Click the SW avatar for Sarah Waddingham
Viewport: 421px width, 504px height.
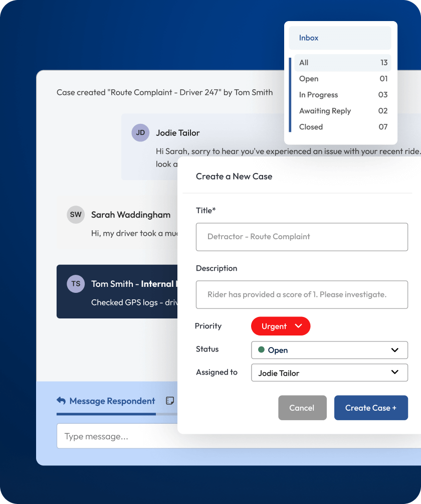(76, 215)
